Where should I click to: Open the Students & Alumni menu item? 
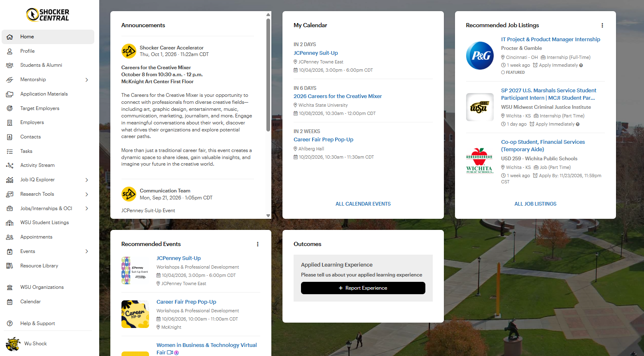pyautogui.click(x=48, y=65)
